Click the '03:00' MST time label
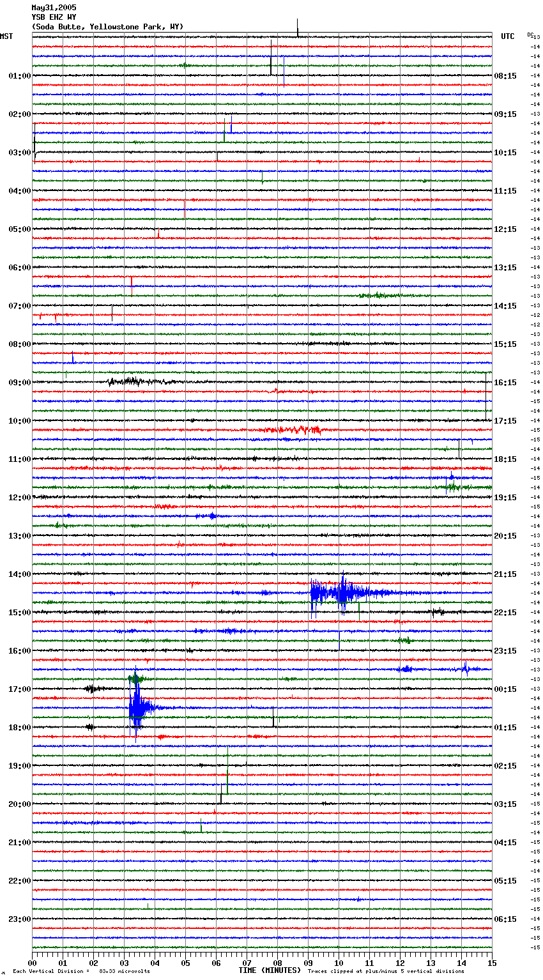The height and width of the screenshot is (980, 543). 20,153
